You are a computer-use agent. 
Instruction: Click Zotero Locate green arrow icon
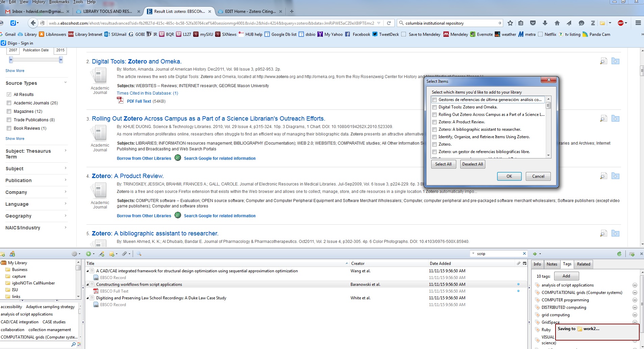(535, 254)
